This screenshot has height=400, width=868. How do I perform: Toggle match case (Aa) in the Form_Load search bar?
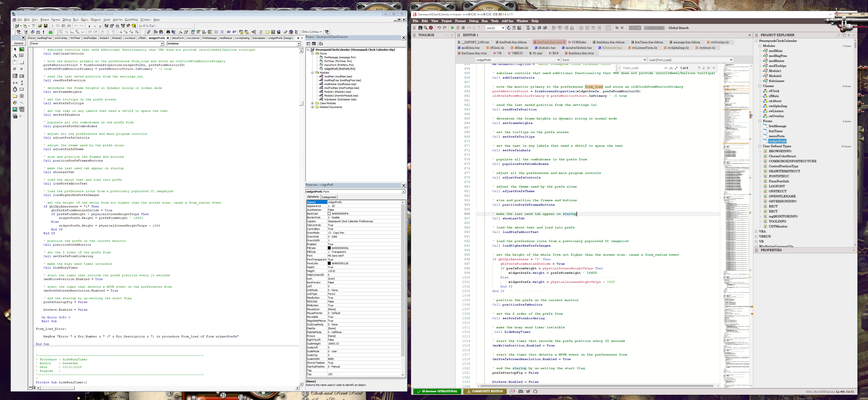click(x=666, y=68)
